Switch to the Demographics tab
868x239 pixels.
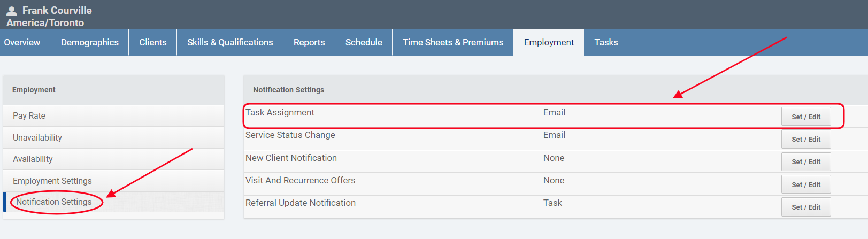[x=89, y=42]
